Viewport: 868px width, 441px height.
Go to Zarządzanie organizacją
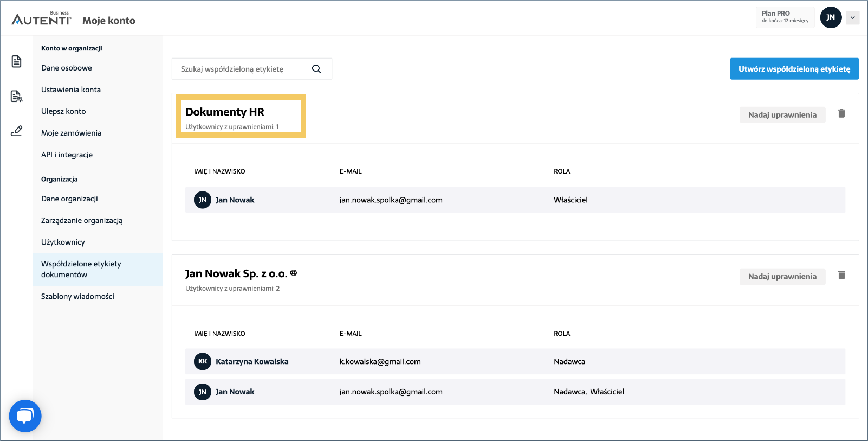[82, 220]
